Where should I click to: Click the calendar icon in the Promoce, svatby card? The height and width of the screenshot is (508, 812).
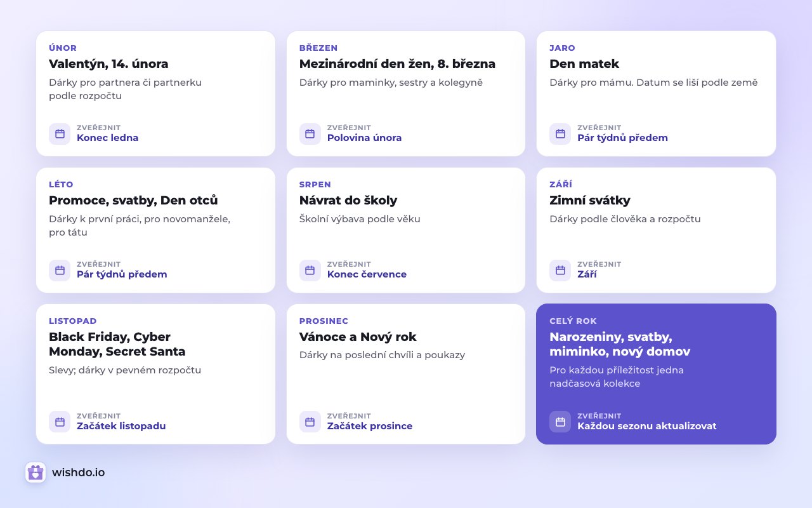click(x=60, y=271)
